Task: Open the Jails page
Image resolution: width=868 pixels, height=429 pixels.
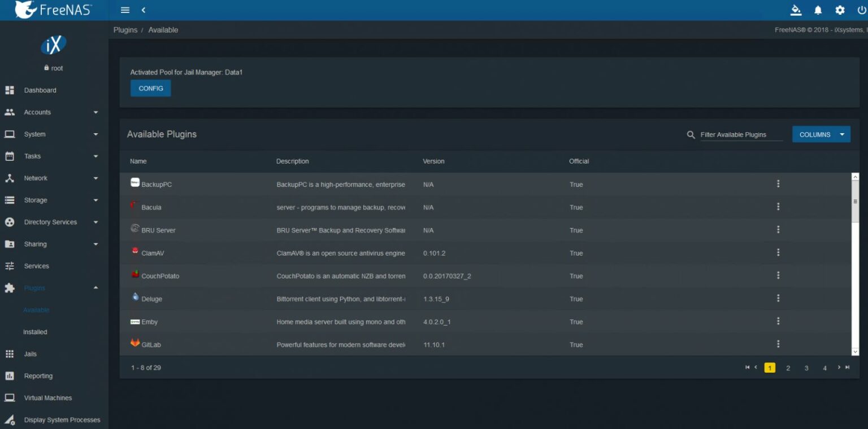Action: tap(54, 354)
